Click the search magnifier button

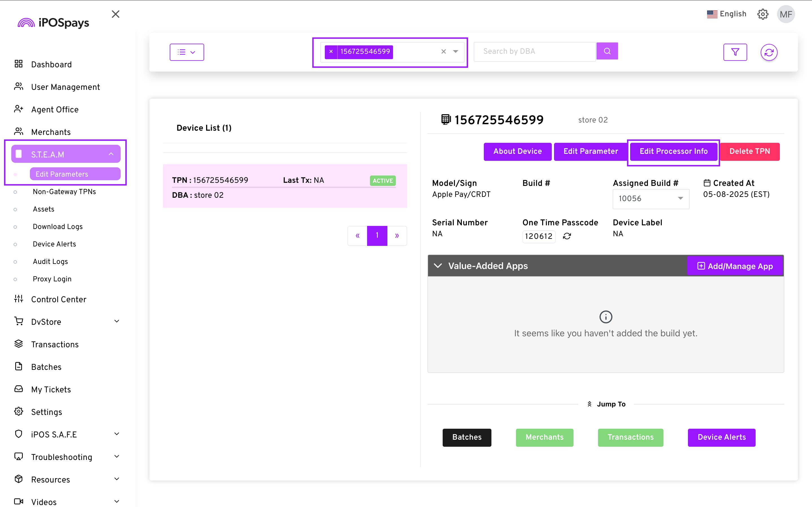point(607,51)
